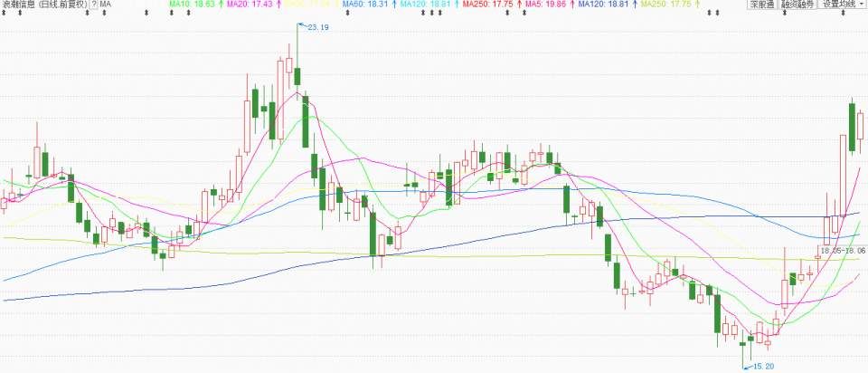Click the MA indicator label
The width and height of the screenshot is (868, 373).
pyautogui.click(x=106, y=5)
